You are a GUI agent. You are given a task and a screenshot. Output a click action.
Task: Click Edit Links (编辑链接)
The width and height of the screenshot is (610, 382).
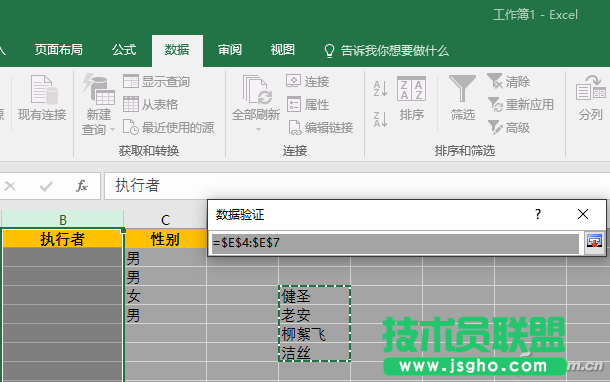coord(321,127)
